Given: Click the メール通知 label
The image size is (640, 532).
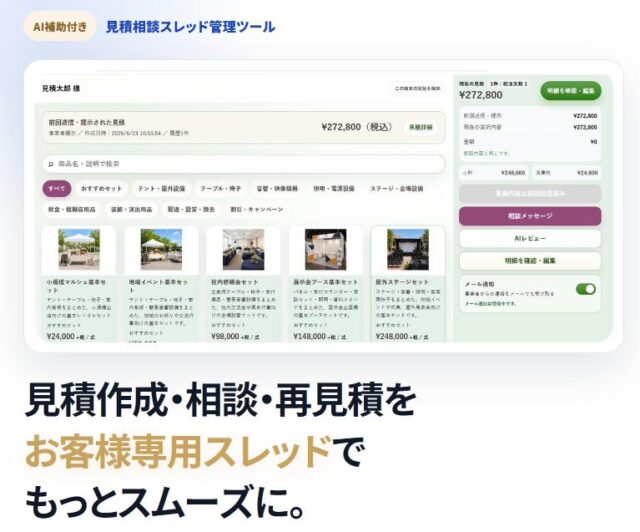Looking at the screenshot, I should click(x=479, y=284).
